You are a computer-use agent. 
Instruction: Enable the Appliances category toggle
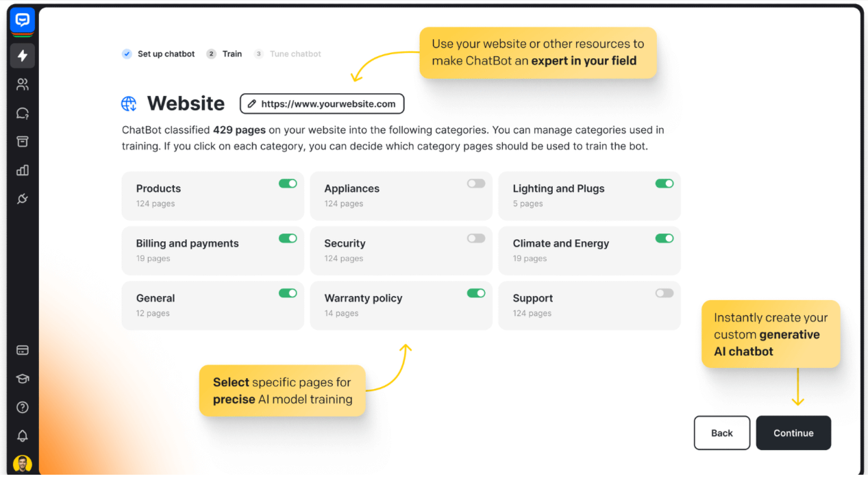pos(475,183)
